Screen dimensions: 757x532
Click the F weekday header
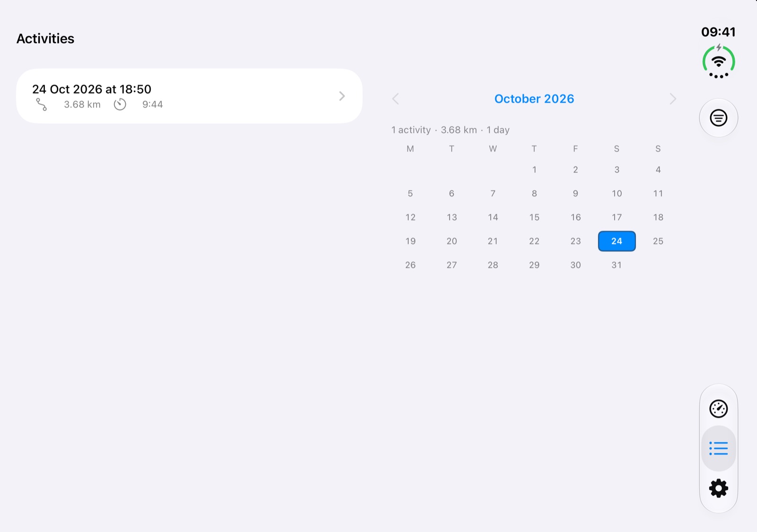coord(575,149)
